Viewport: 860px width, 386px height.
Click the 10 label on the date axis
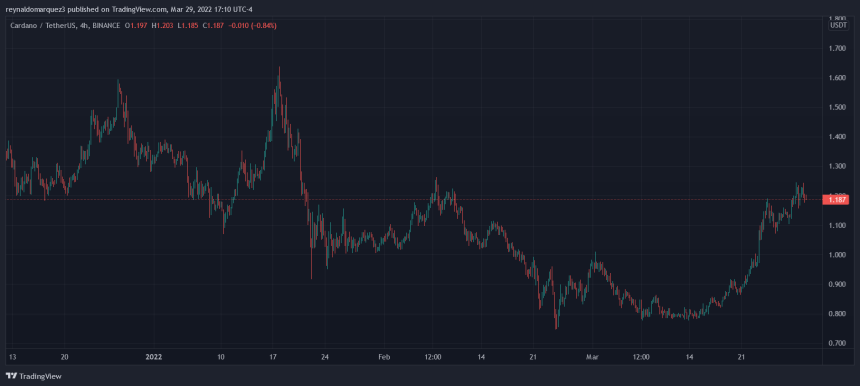tap(221, 357)
